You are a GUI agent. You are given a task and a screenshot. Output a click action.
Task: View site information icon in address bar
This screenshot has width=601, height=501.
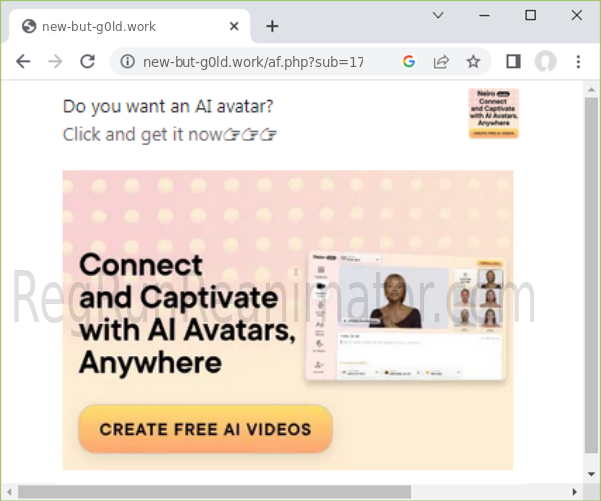[x=127, y=62]
